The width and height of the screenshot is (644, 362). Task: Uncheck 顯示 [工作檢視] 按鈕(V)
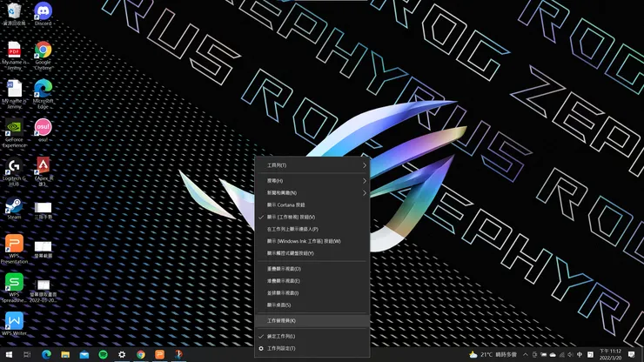312,217
